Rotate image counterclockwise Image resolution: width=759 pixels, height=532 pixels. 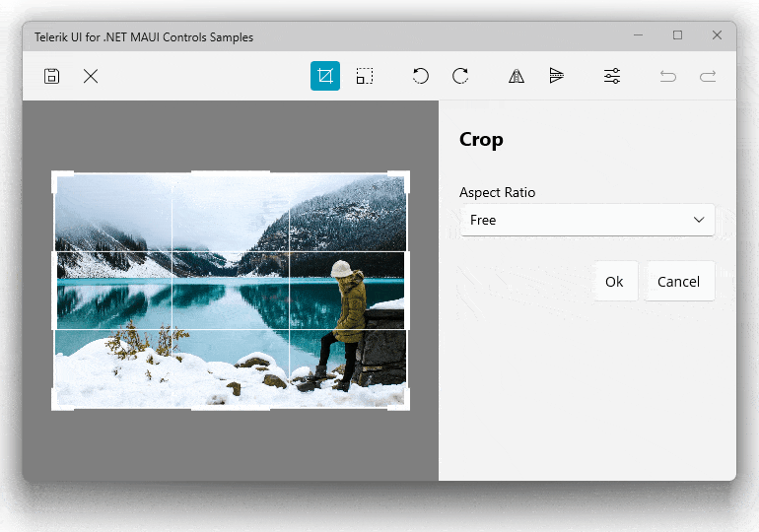pos(421,76)
